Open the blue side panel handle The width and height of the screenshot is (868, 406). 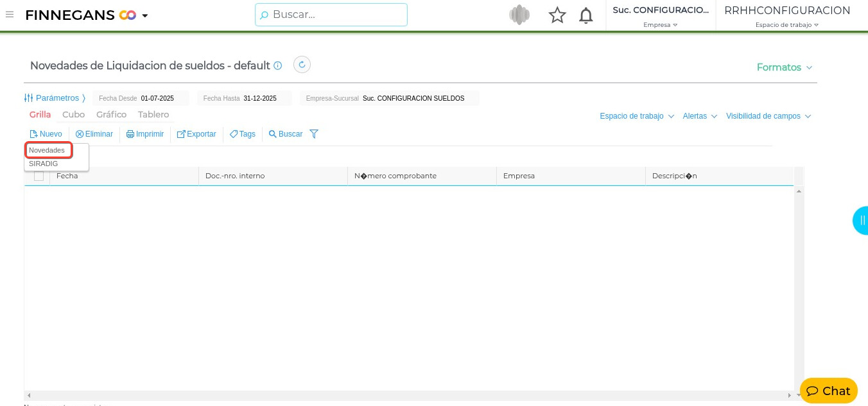coord(861,221)
